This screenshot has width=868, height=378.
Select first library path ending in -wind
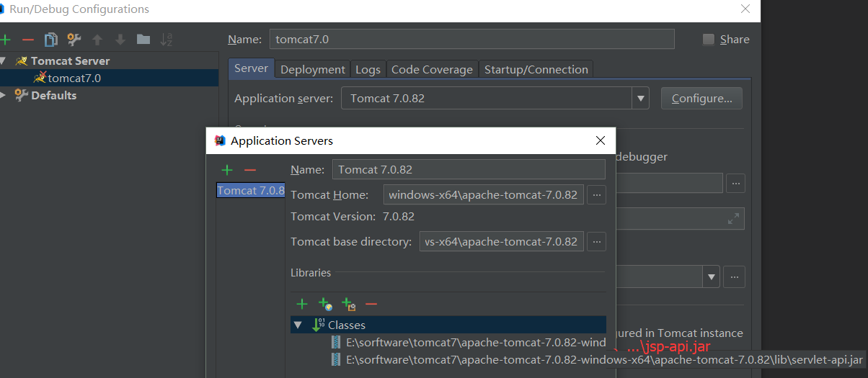[476, 343]
